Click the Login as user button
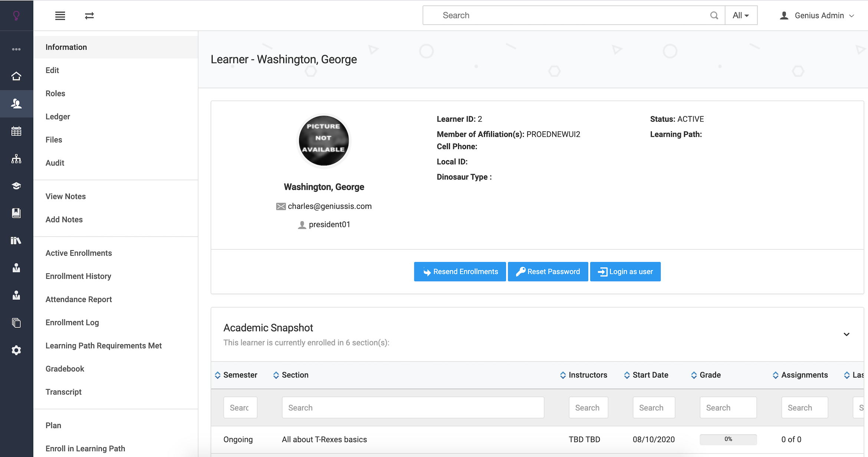This screenshot has width=868, height=457. click(625, 272)
